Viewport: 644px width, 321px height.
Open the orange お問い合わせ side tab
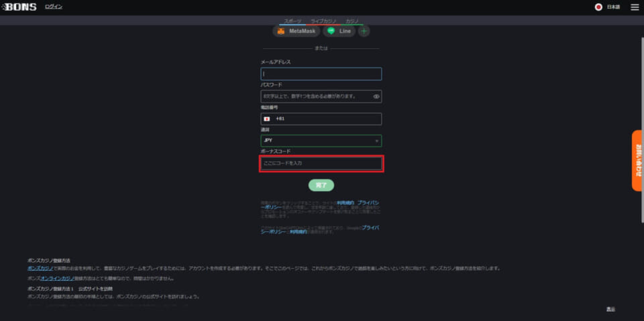(638, 161)
